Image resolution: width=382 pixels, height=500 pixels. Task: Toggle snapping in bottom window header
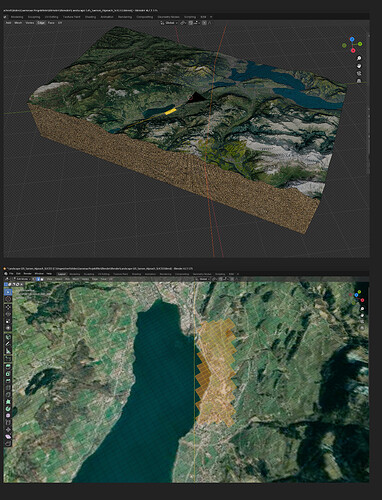(x=221, y=279)
